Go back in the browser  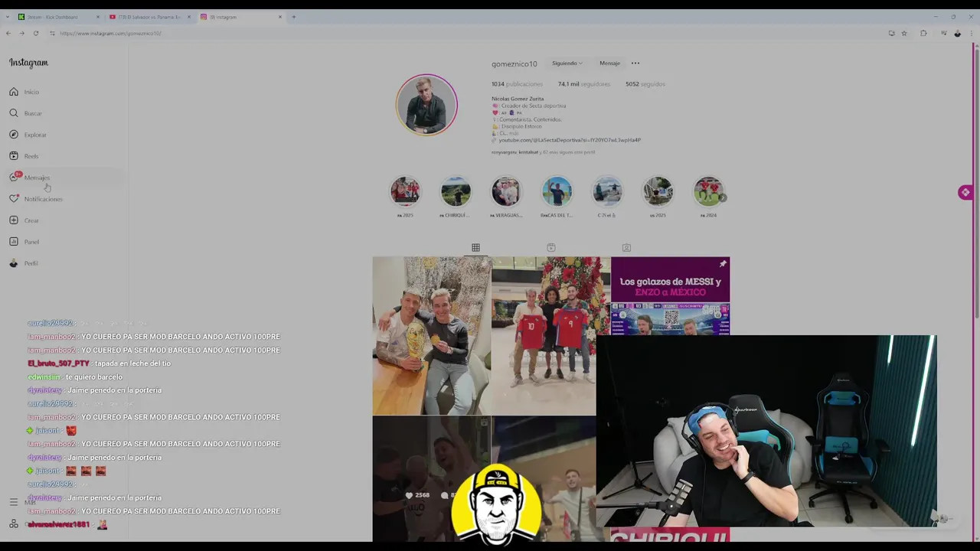[8, 33]
